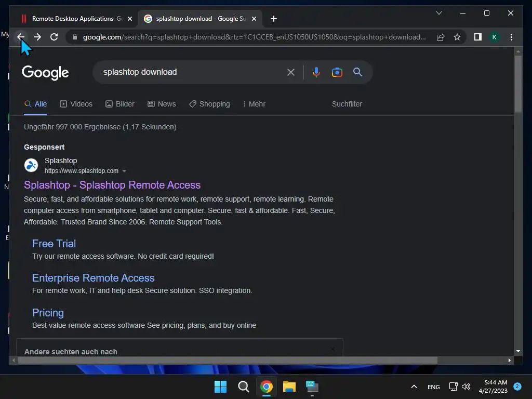Open the volume control in tray
The width and height of the screenshot is (532, 399).
point(466,387)
